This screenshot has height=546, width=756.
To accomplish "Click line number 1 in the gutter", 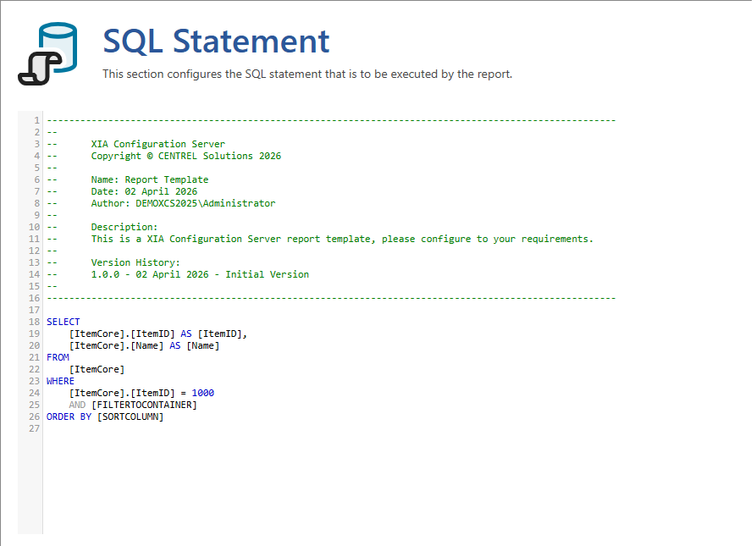I will pos(37,120).
